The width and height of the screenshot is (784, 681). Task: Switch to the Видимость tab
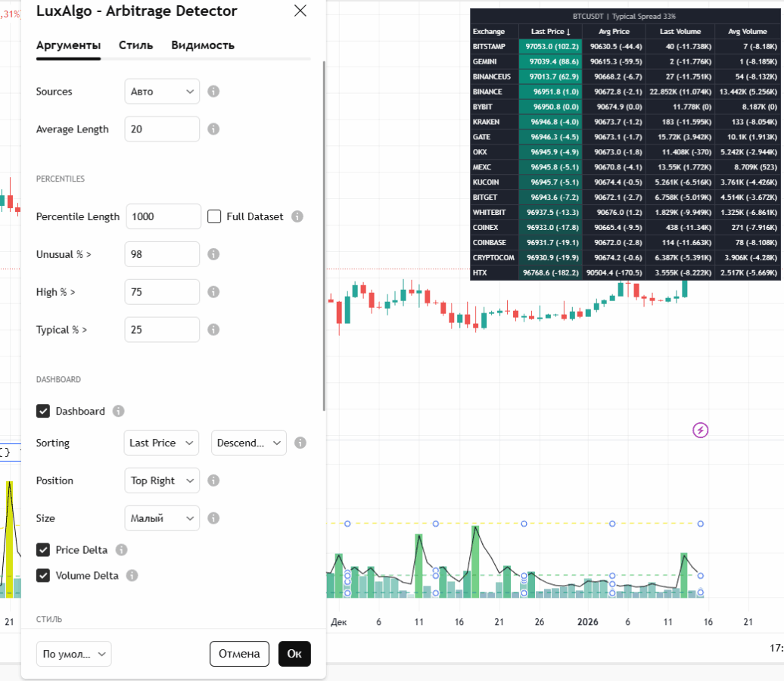point(203,45)
